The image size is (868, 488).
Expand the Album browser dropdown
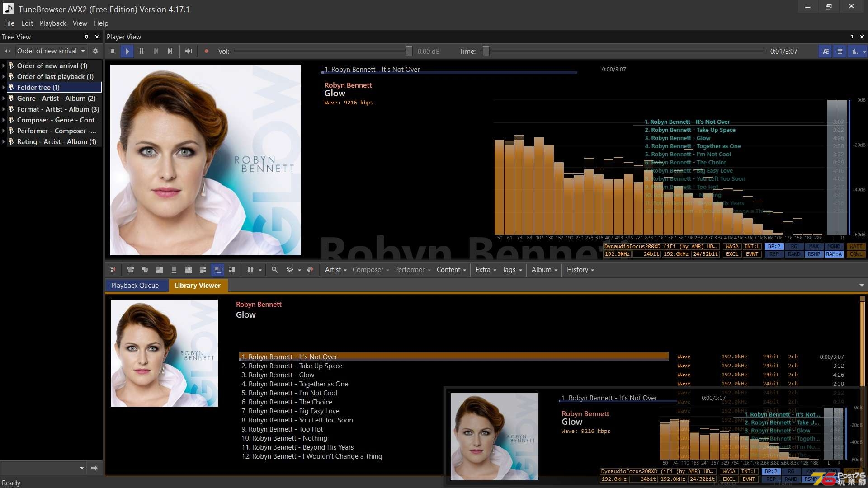tap(543, 269)
